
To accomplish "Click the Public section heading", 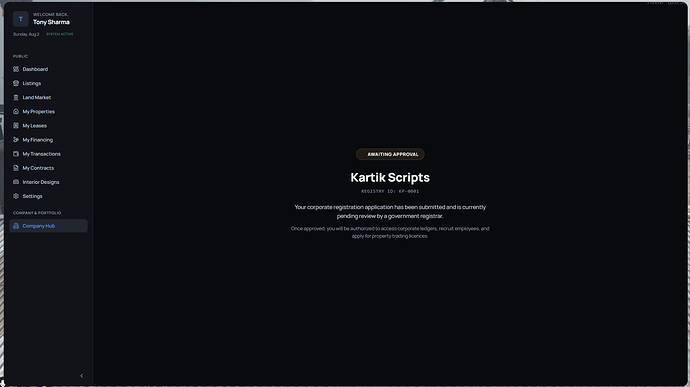I will click(x=20, y=56).
